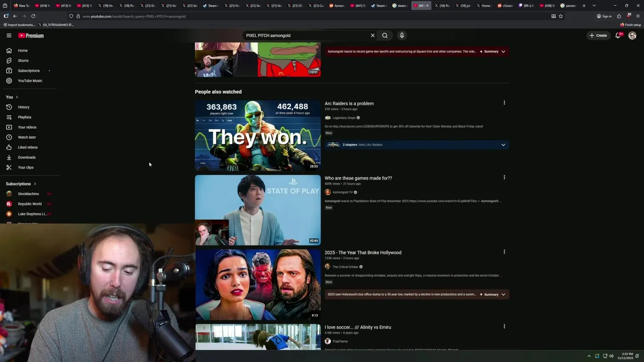This screenshot has height=362, width=644.
Task: Expand the 2 chapters row
Action: (x=417, y=145)
